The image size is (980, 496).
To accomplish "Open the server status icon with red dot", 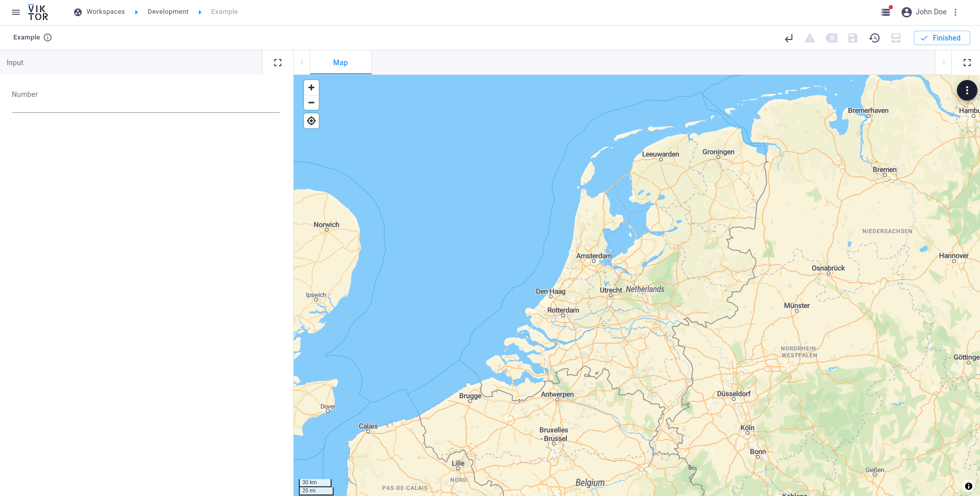I will pyautogui.click(x=886, y=12).
